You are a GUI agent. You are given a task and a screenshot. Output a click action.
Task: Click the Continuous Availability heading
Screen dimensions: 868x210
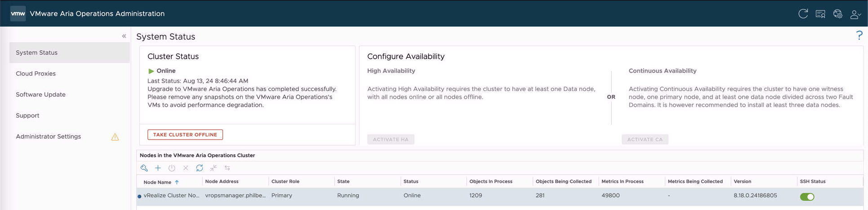pyautogui.click(x=662, y=71)
